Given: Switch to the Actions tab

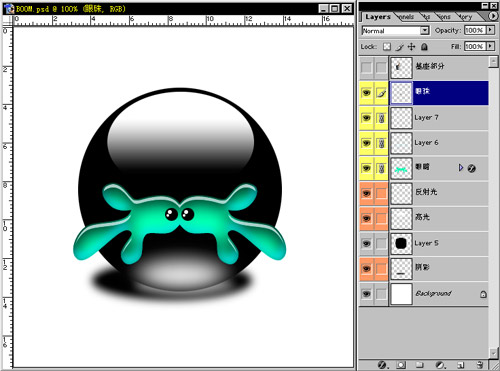Looking at the screenshot, I should (445, 17).
